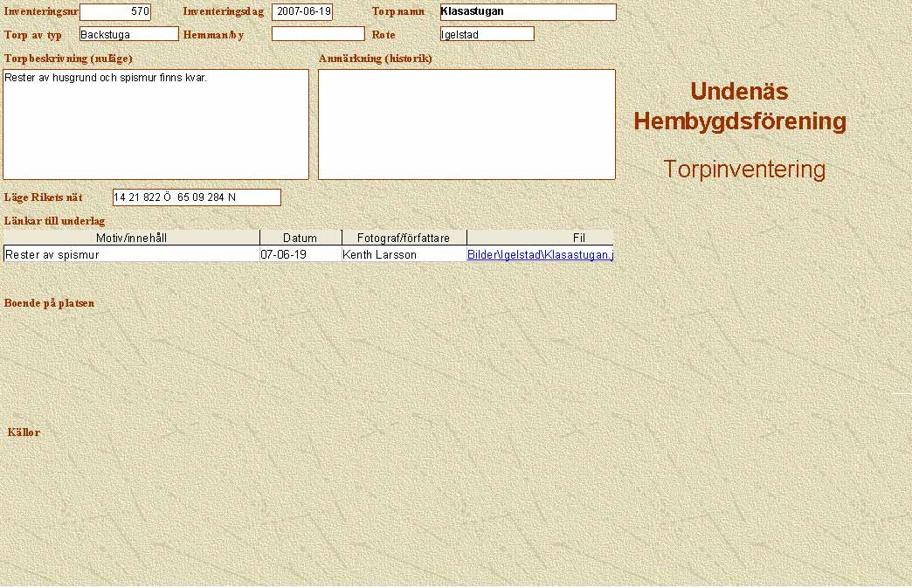
Task: Click the Torpnamn field with Klasastugan
Action: pyautogui.click(x=528, y=12)
